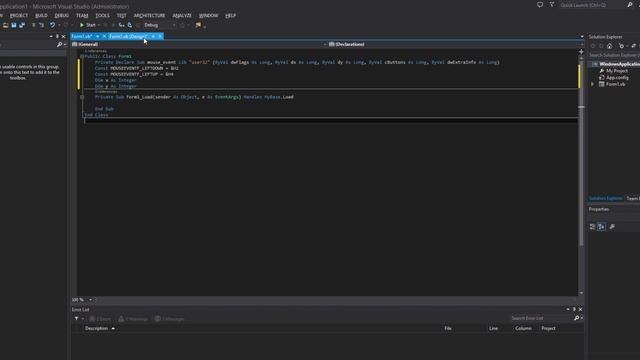Click the Undo toolbar icon
640x360 pixels.
[x=52, y=25]
